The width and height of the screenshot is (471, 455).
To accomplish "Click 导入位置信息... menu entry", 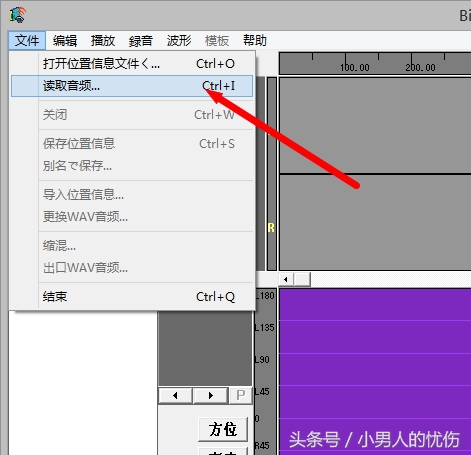I will click(132, 195).
